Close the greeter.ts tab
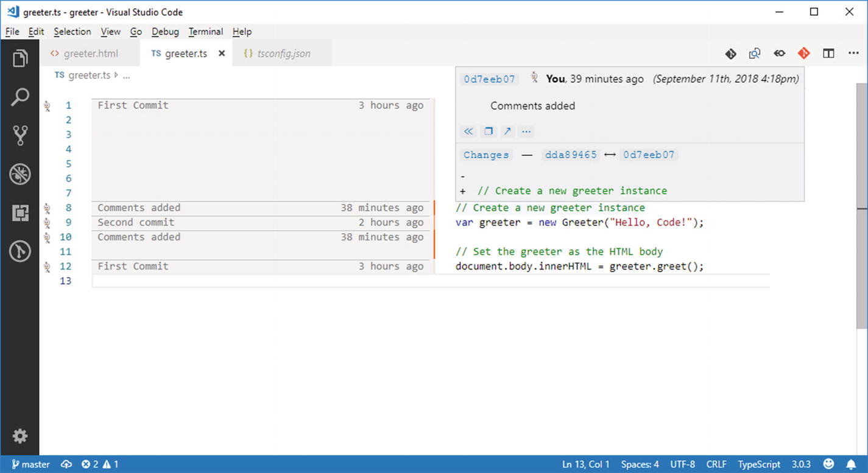Viewport: 868px width, 473px height. (x=222, y=54)
